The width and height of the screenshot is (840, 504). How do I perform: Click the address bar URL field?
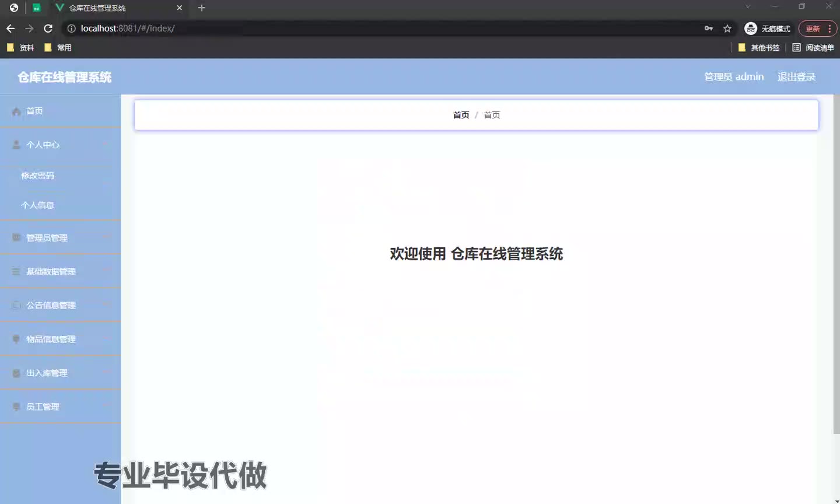385,28
